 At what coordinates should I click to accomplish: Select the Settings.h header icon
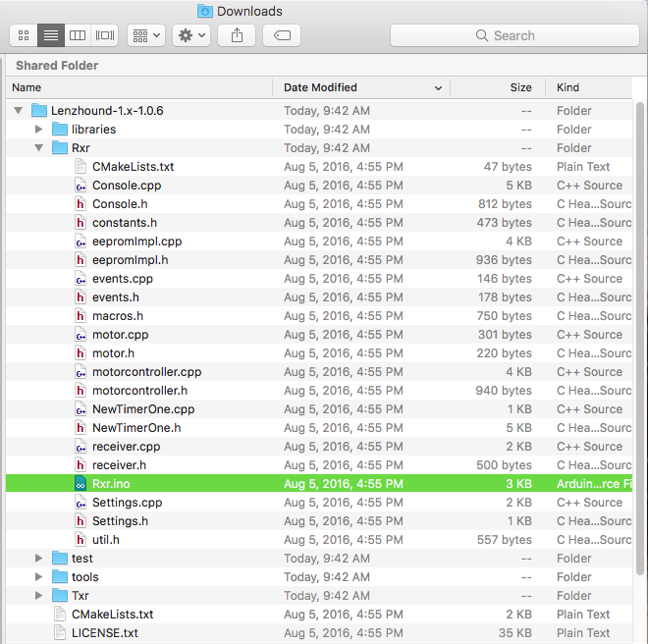tap(81, 521)
